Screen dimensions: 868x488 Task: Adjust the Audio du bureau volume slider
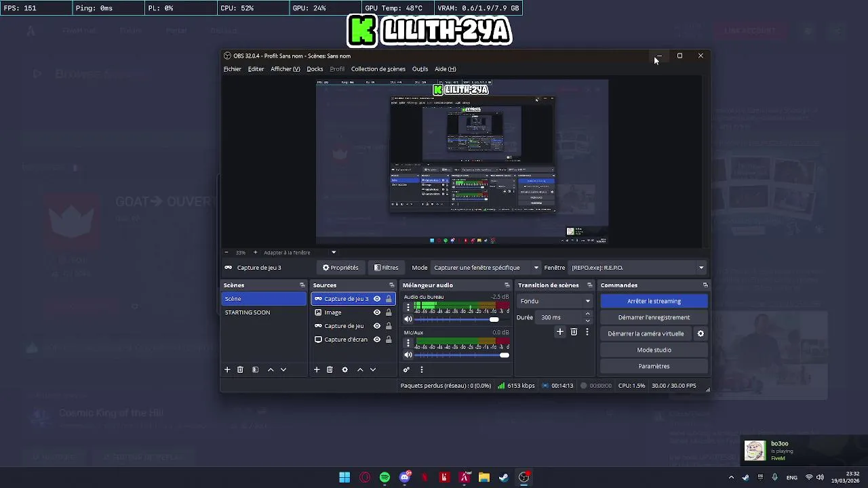(x=494, y=319)
